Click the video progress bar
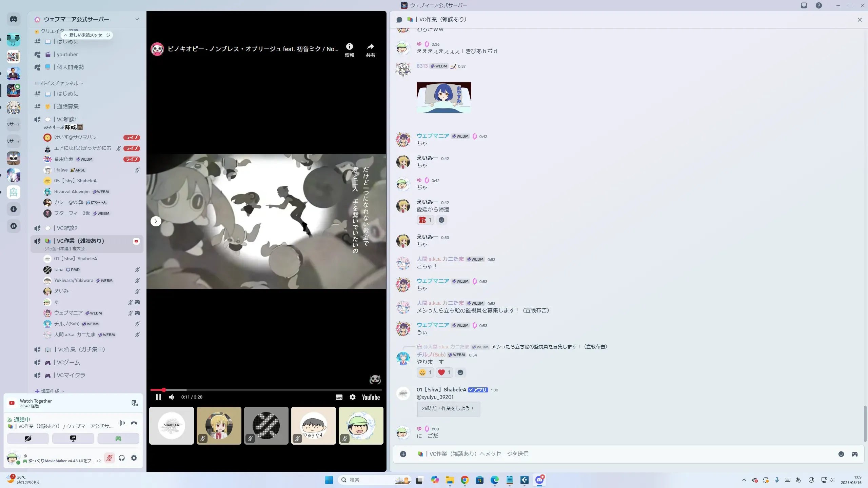 coord(266,390)
